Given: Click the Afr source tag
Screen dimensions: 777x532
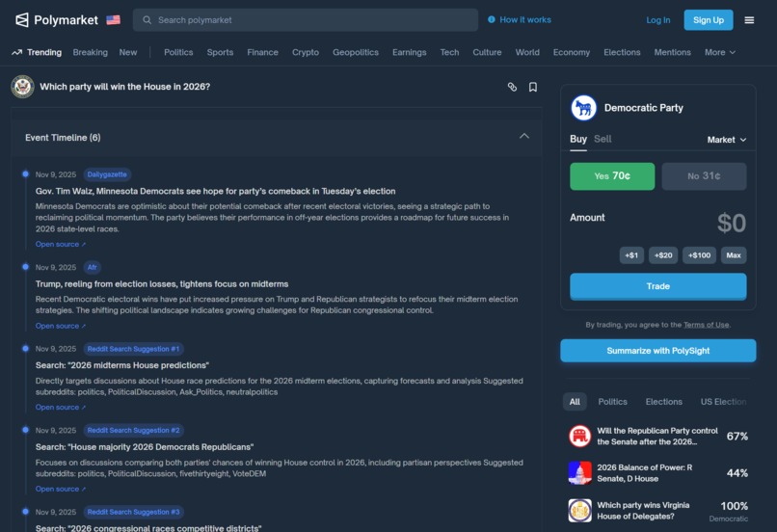Looking at the screenshot, I should click(x=93, y=268).
